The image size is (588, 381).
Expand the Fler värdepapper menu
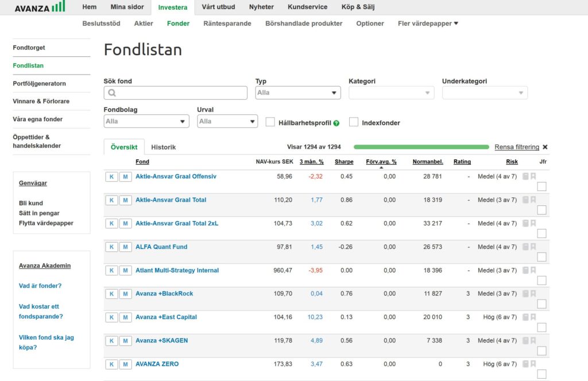(428, 23)
